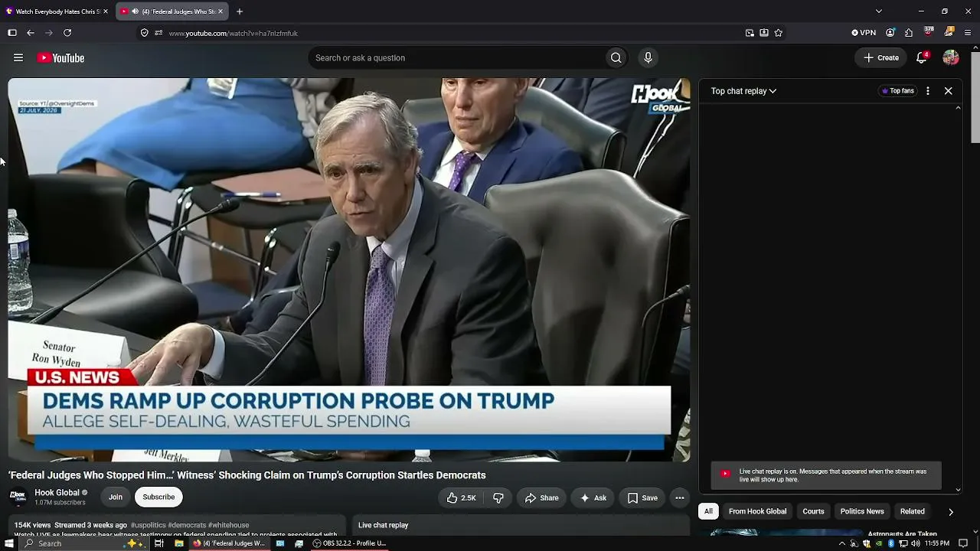The height and width of the screenshot is (551, 980).
Task: Open YouTube notifications bell
Action: coord(922,58)
